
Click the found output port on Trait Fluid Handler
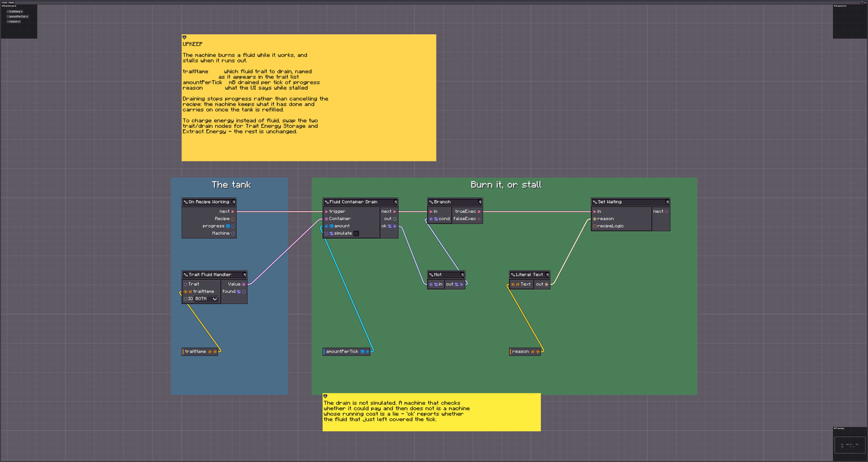[244, 292]
